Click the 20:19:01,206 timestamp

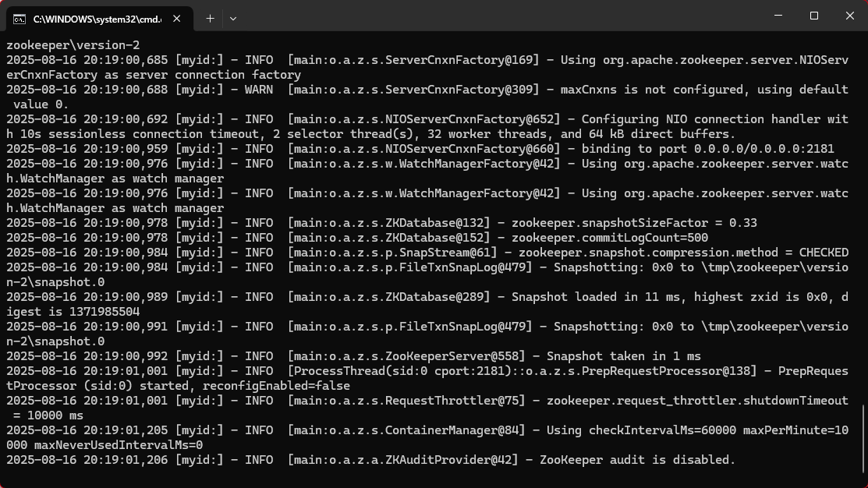click(x=126, y=460)
